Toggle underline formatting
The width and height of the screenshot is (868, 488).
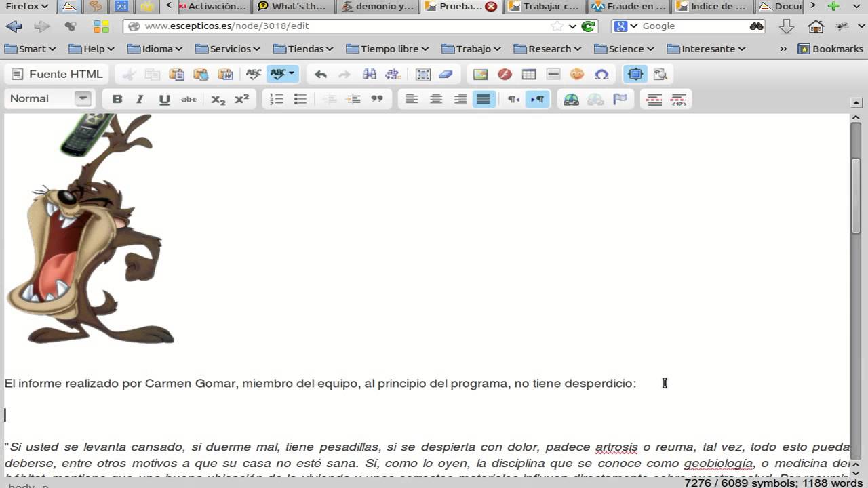(164, 99)
